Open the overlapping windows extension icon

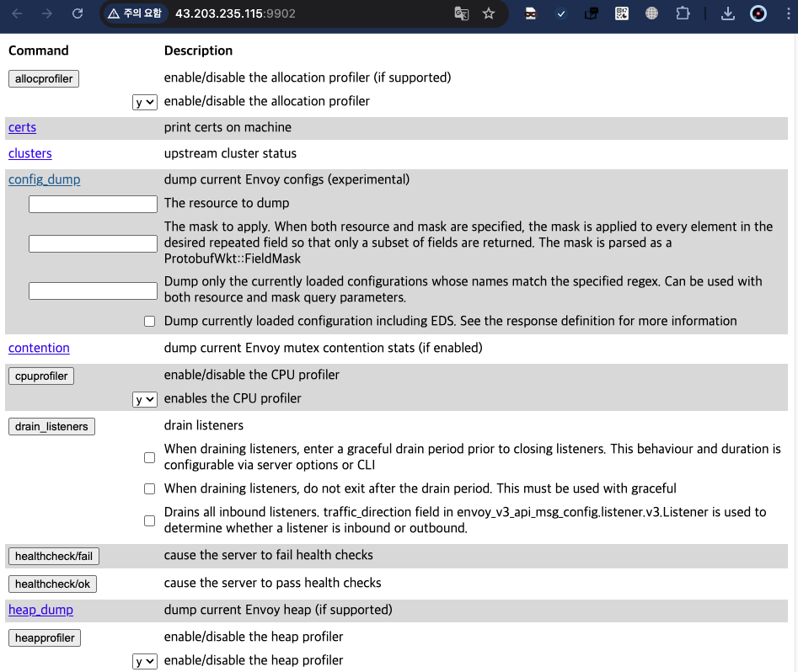(x=591, y=13)
